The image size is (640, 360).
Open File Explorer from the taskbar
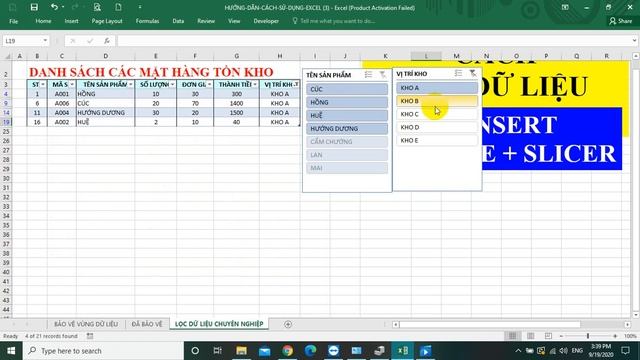click(x=242, y=351)
